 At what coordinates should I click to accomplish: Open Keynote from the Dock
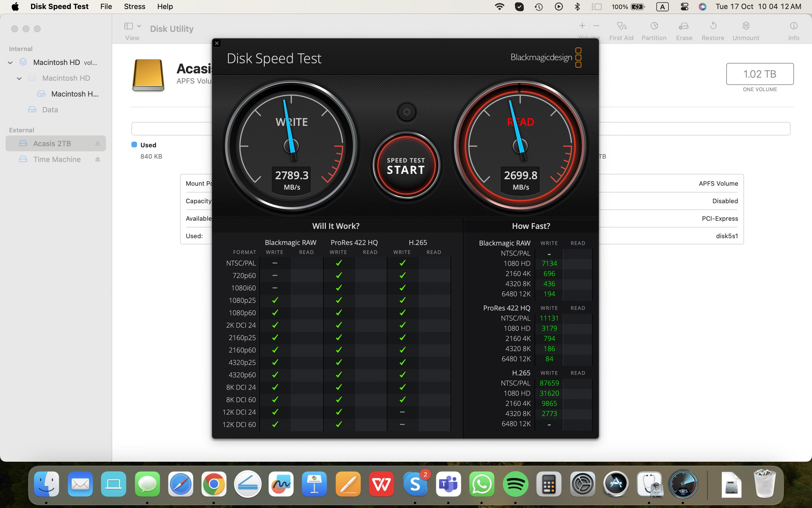coord(314,484)
